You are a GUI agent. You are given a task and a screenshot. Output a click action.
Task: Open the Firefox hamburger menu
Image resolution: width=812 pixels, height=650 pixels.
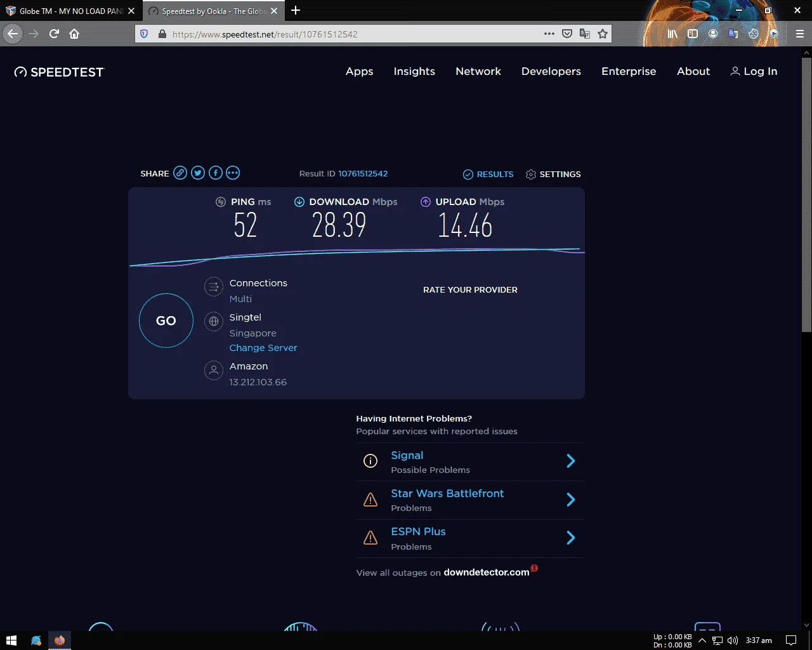coord(800,34)
